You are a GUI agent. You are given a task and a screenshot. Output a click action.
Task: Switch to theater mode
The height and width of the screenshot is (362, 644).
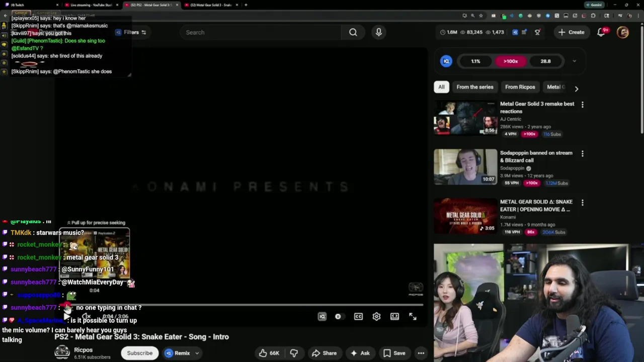pos(394,316)
